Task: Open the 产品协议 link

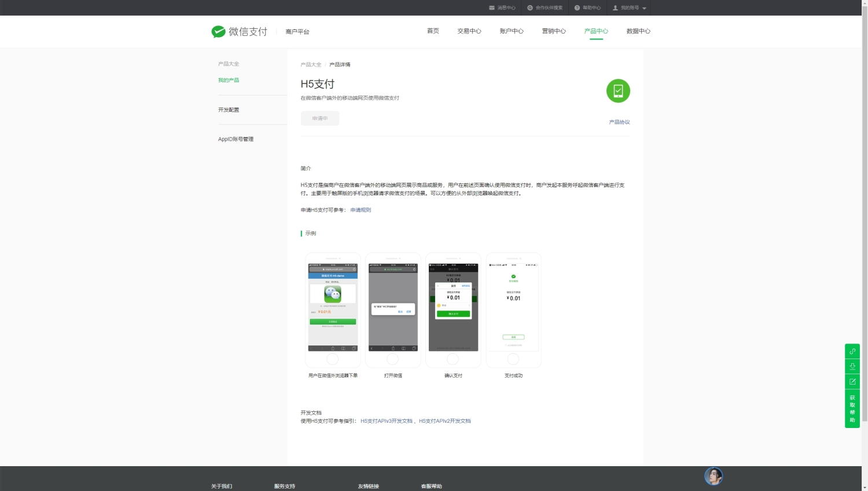Action: click(x=619, y=122)
